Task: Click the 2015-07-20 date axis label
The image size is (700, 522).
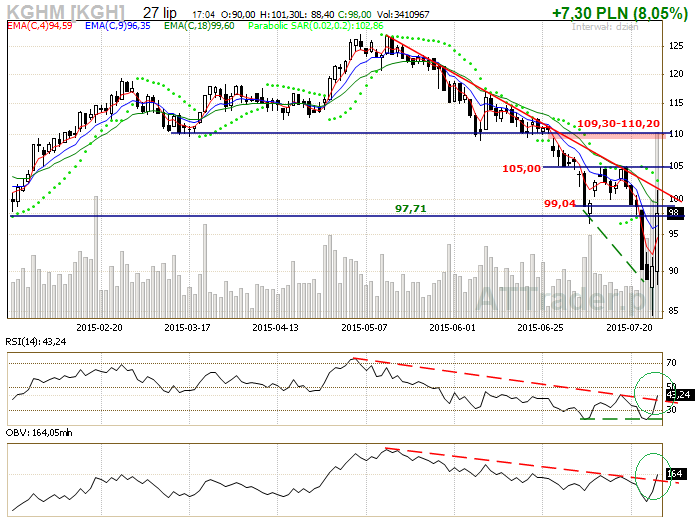Action: tap(629, 327)
